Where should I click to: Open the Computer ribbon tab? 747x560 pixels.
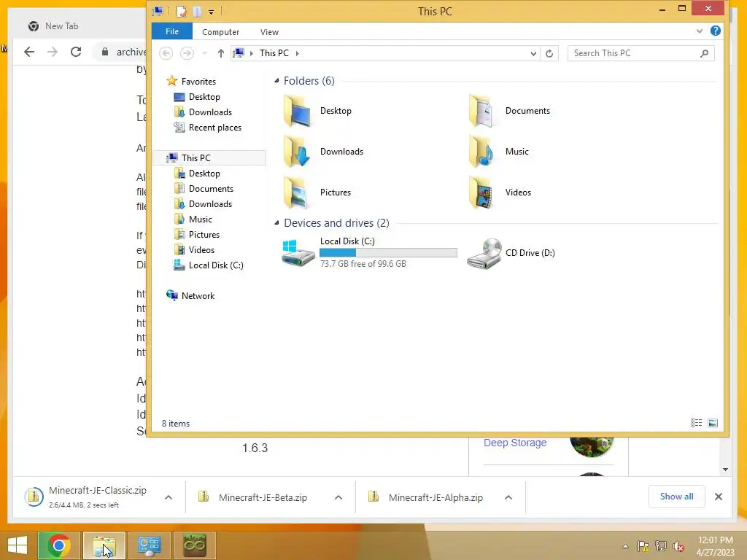coord(220,32)
